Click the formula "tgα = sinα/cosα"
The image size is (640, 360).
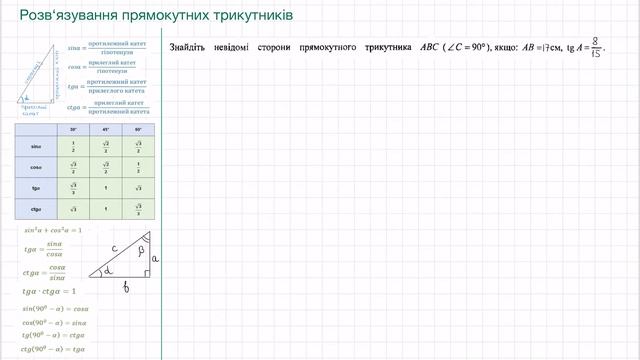[x=44, y=249]
